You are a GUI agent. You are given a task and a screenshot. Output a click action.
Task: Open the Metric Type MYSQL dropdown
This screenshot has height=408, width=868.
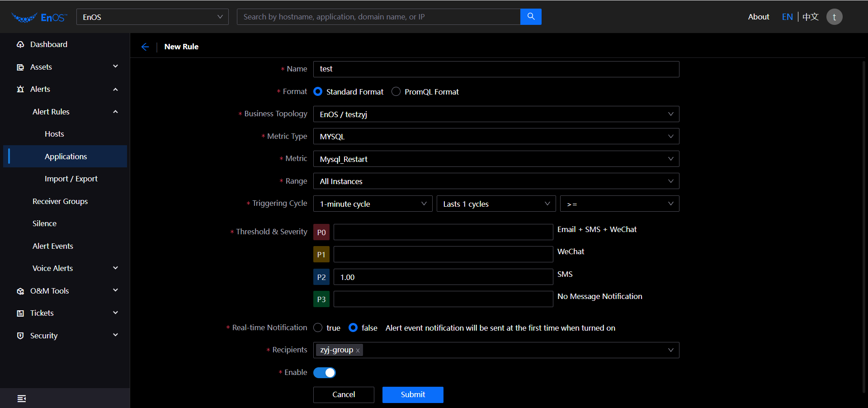tap(496, 136)
